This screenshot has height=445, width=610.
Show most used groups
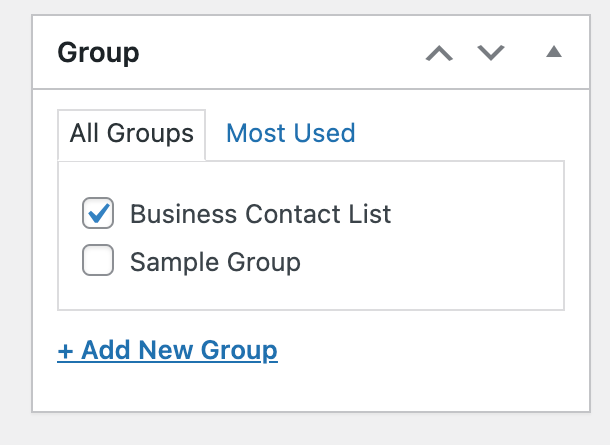point(291,133)
